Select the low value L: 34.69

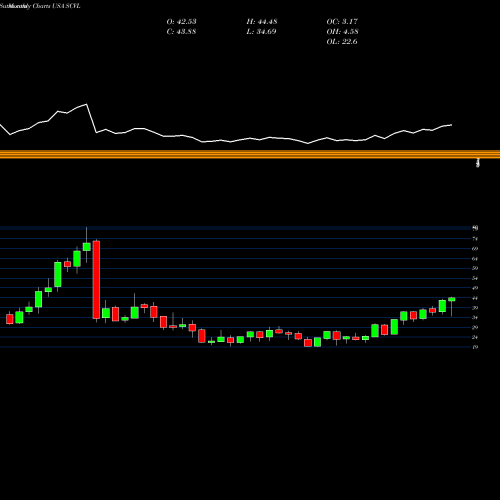click(262, 32)
